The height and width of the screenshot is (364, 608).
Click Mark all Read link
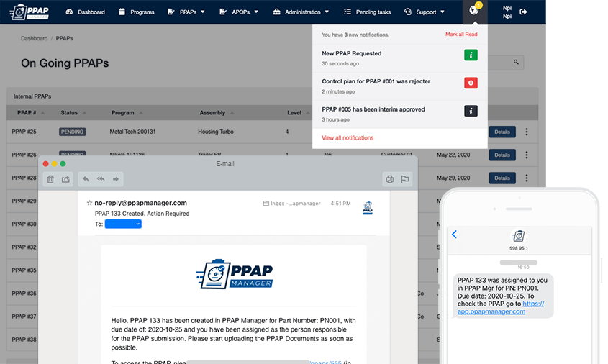[x=461, y=34]
